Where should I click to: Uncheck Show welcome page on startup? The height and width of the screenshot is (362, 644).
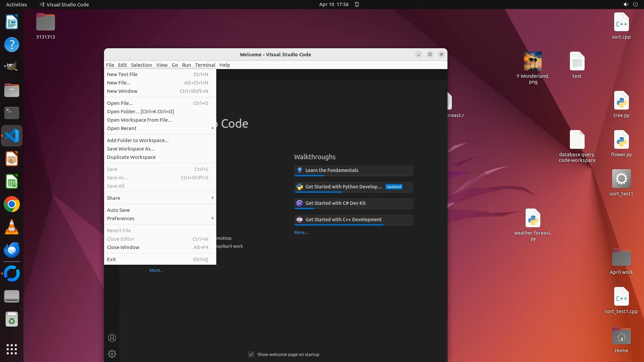click(x=251, y=354)
